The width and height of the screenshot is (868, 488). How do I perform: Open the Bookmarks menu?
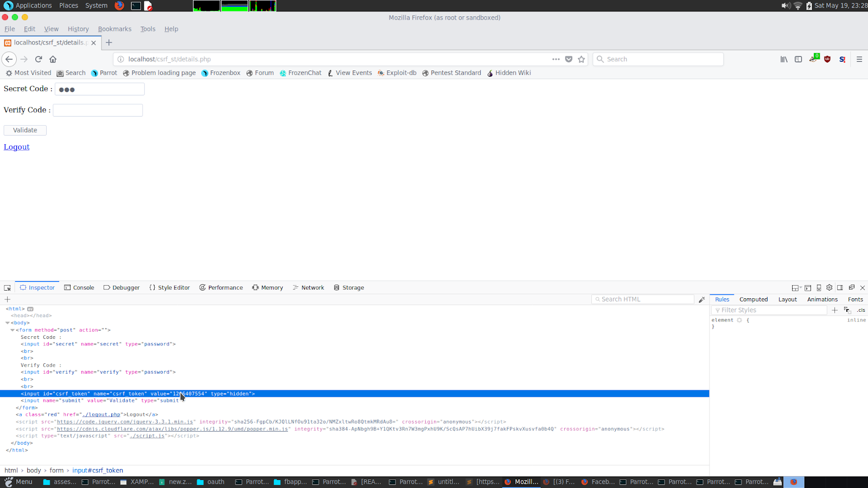click(x=114, y=29)
